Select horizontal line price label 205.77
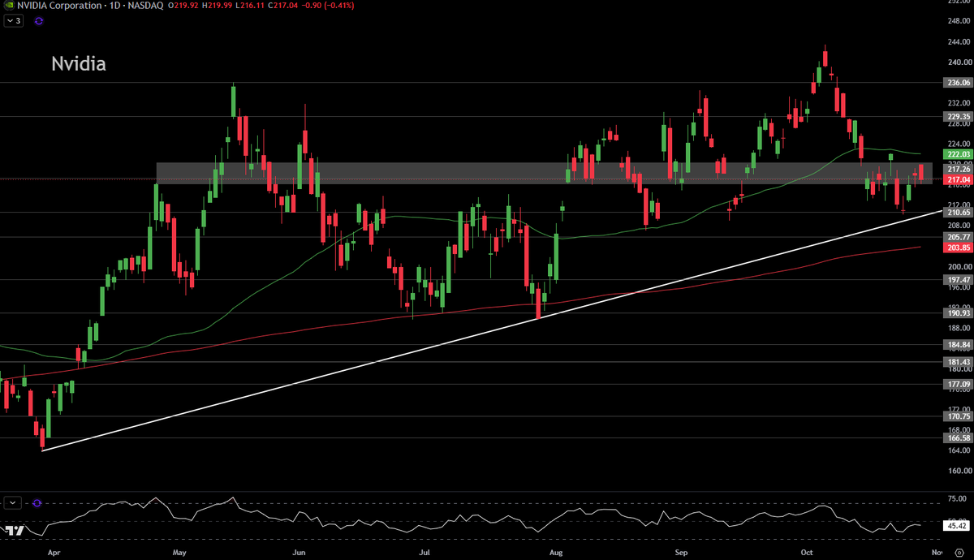Screen dimensions: 974x560 tap(959, 237)
